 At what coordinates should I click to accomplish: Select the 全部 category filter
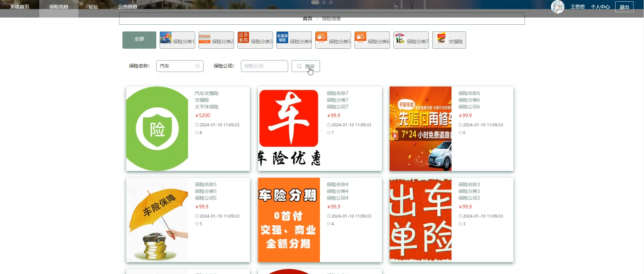tap(139, 40)
